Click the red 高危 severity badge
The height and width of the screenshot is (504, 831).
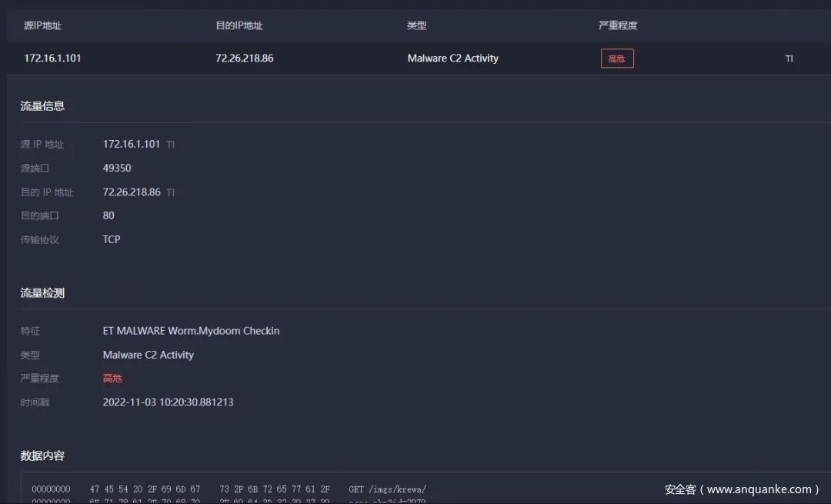click(617, 58)
